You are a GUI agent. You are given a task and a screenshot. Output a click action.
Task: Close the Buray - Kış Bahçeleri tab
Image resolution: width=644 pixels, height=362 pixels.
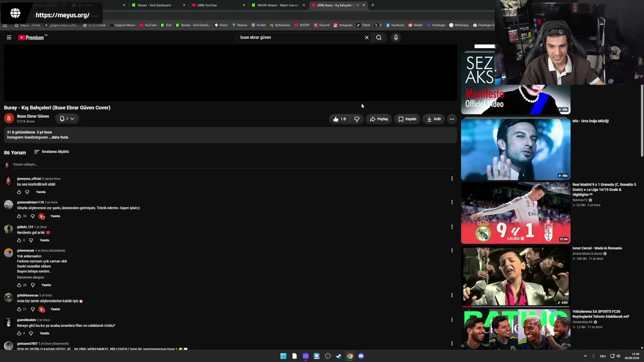pyautogui.click(x=363, y=5)
